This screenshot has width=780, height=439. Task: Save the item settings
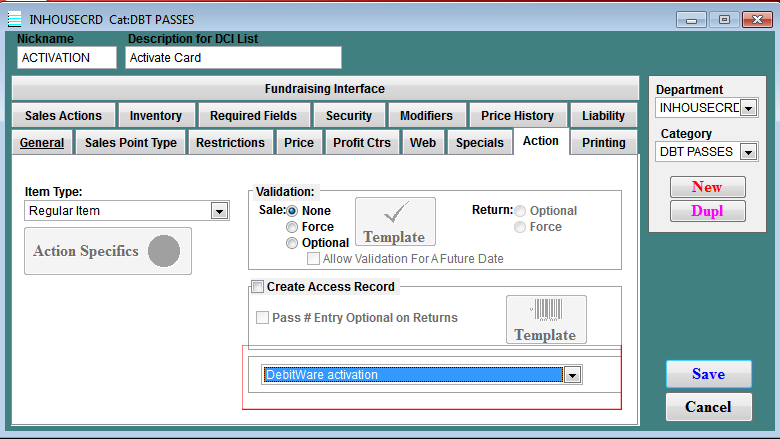click(708, 374)
